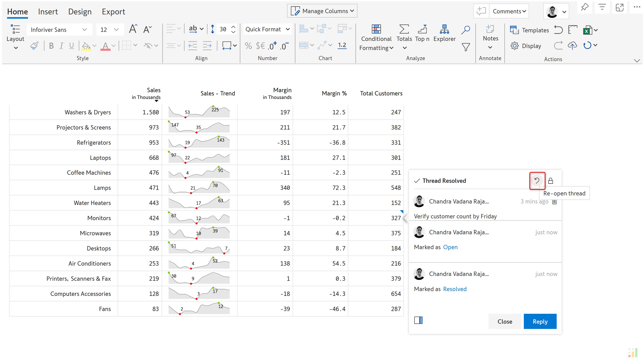Click the Export to Excel icon
The height and width of the screenshot is (361, 644).
point(587,30)
